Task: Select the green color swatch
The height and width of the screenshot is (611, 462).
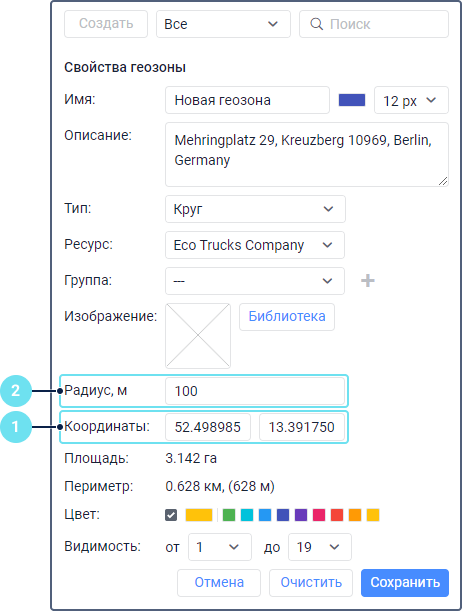Action: click(229, 515)
